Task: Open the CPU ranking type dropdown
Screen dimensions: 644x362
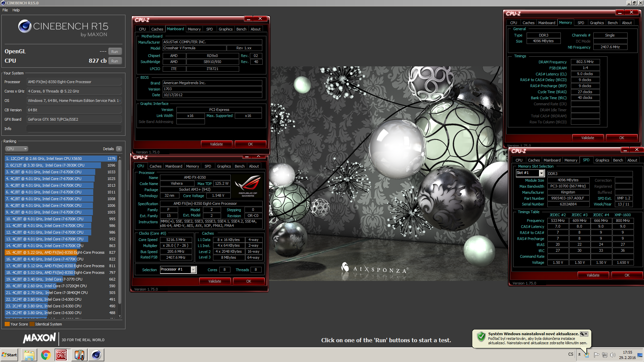Action: pyautogui.click(x=16, y=149)
